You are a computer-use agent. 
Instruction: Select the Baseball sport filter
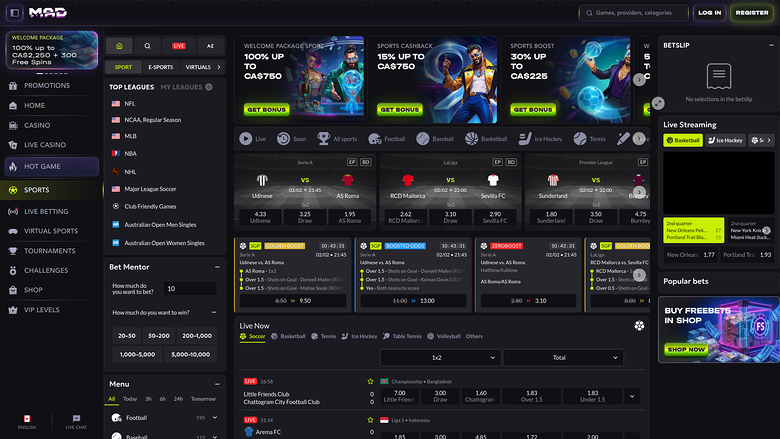[435, 139]
